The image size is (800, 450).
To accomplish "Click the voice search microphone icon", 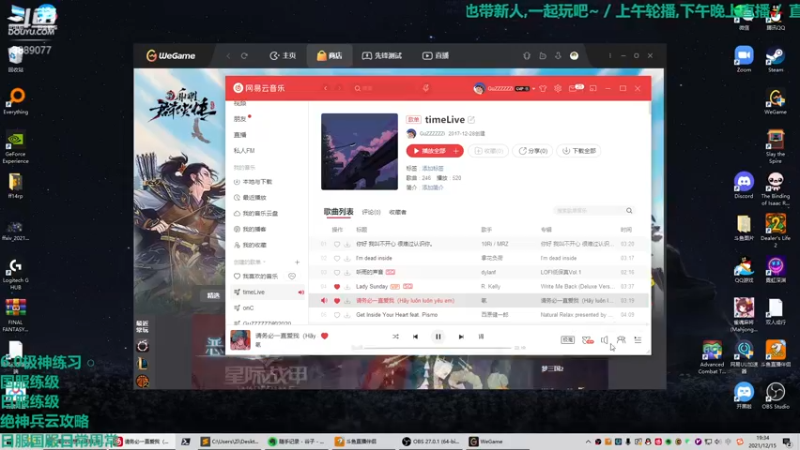I will click(x=426, y=88).
